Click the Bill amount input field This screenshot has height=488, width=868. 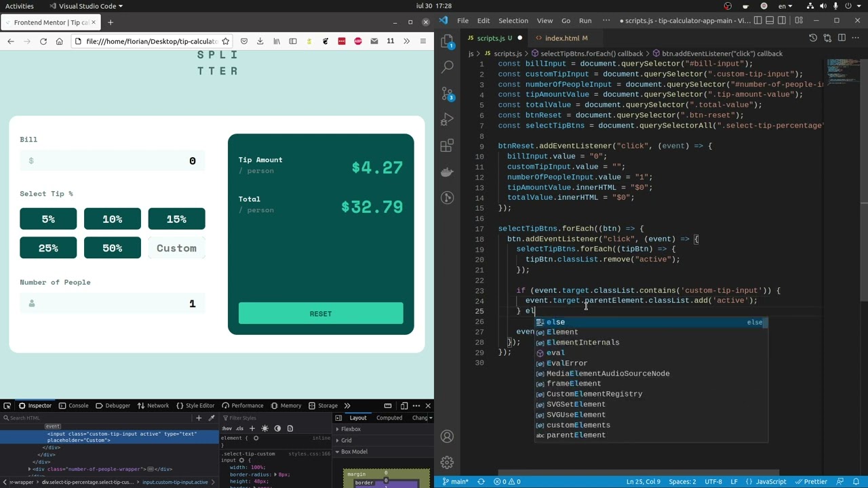(113, 161)
